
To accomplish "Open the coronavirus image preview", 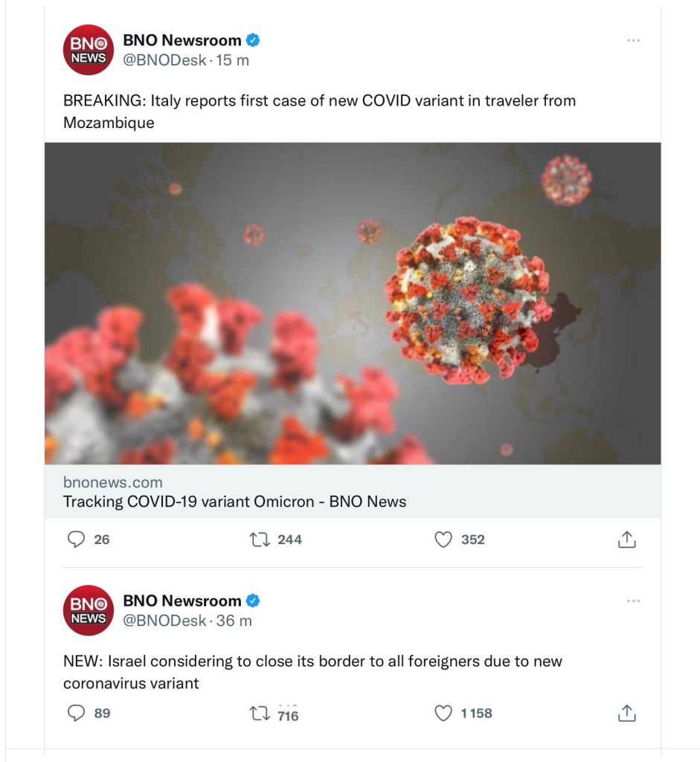I will click(353, 304).
